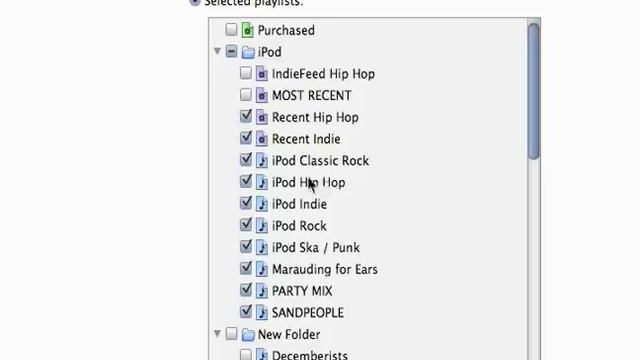Click the Decemberists playlist note icon
640x360 pixels.
262,354
